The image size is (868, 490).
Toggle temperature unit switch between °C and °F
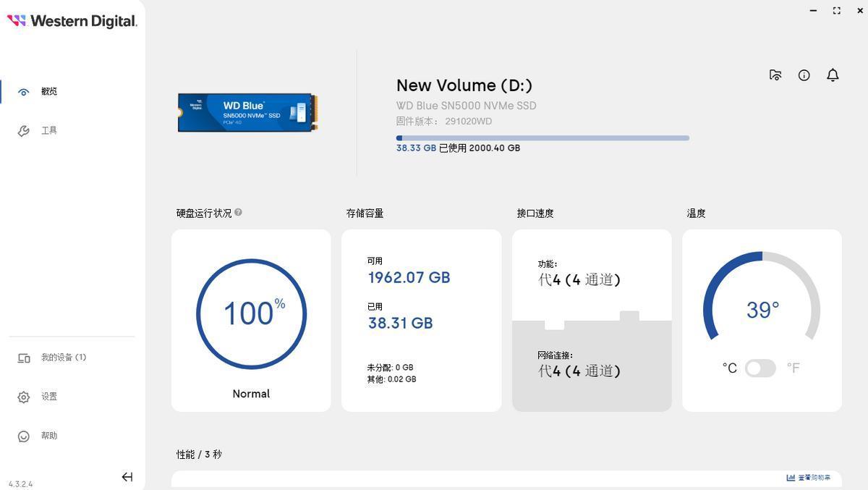click(760, 368)
